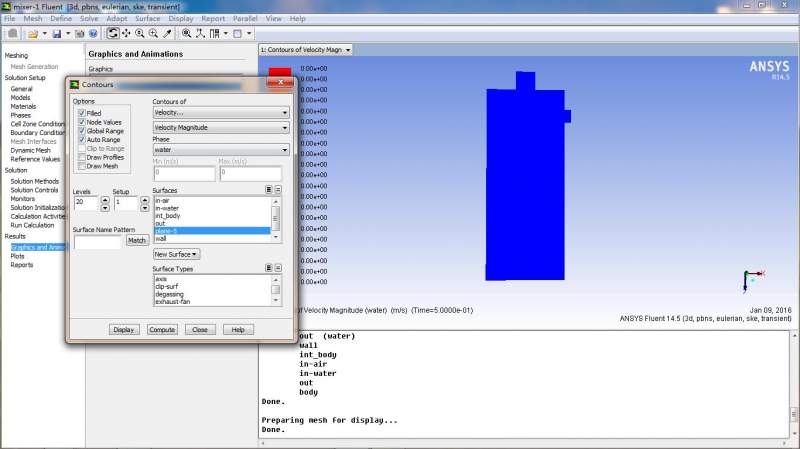Open the File menu
The width and height of the screenshot is (800, 449).
click(x=10, y=18)
